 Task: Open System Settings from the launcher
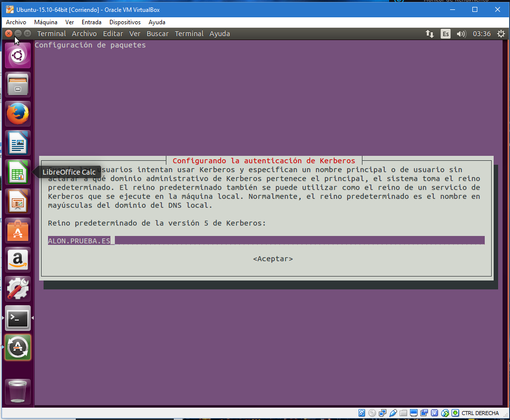(18, 289)
